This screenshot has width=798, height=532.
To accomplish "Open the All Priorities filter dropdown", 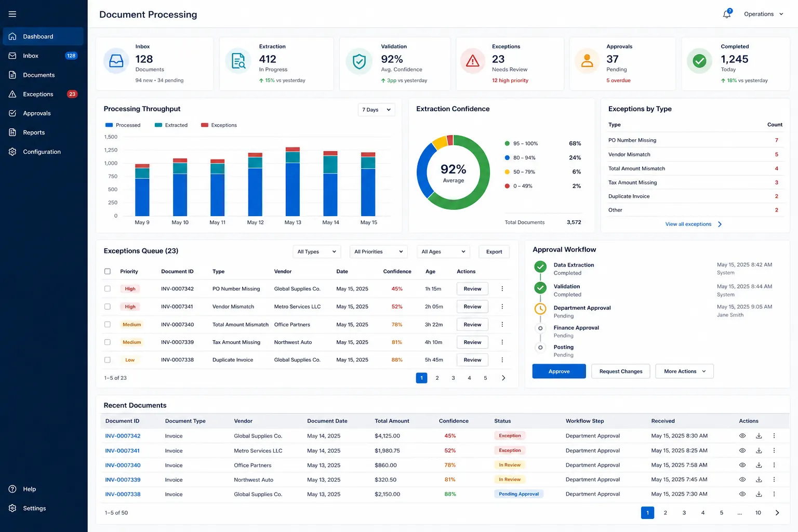I will [x=378, y=251].
